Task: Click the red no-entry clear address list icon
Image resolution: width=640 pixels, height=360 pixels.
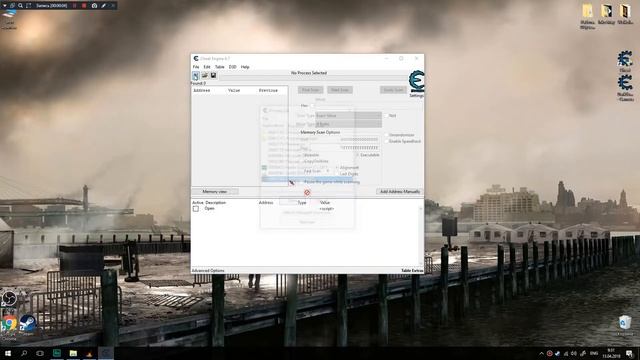Action: tap(307, 192)
